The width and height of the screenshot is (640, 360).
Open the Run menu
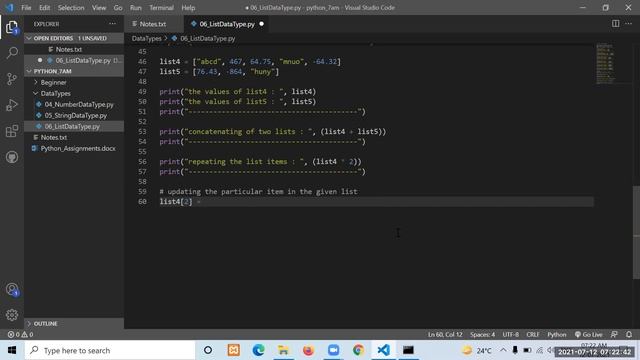[x=136, y=7]
